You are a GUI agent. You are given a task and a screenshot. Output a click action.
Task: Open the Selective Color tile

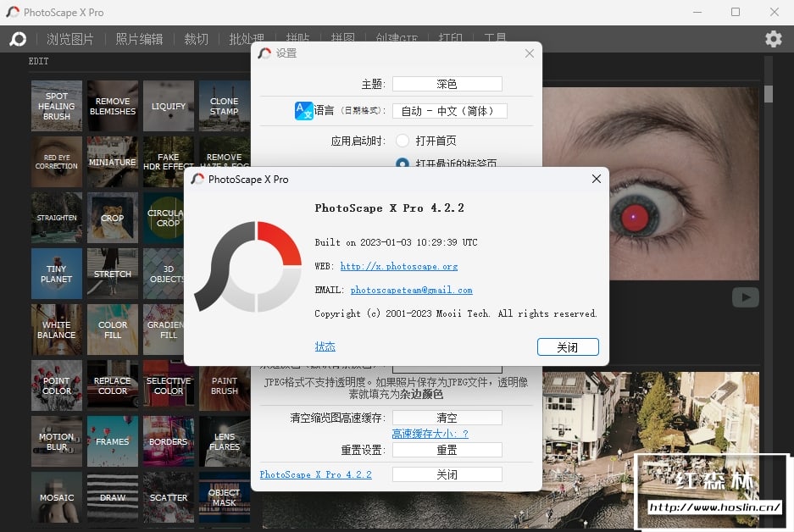coord(169,385)
